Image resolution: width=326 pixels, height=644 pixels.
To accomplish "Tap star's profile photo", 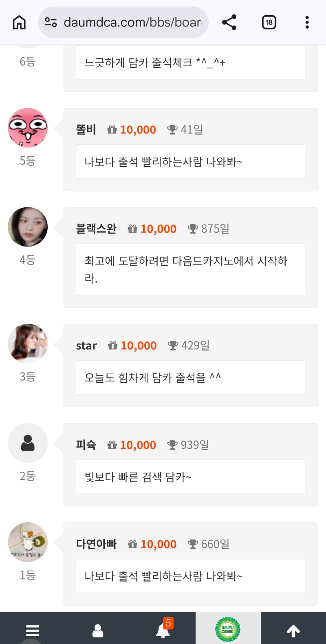I will (28, 344).
